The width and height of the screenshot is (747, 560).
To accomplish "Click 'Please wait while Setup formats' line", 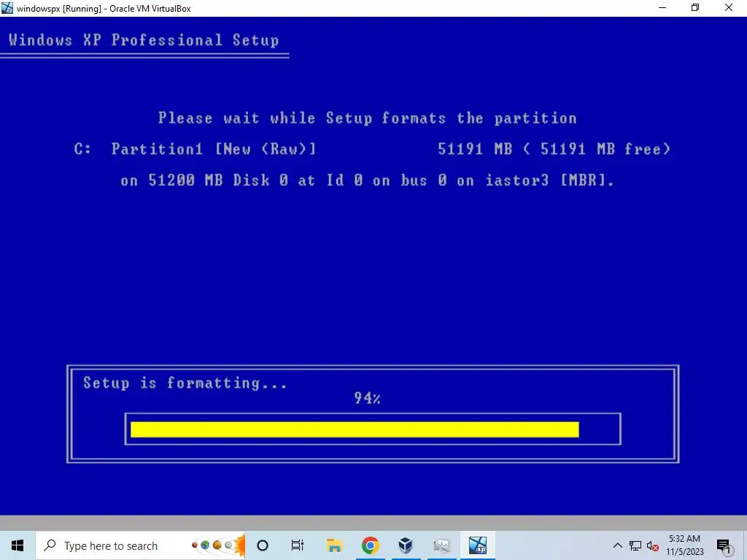I will click(368, 118).
